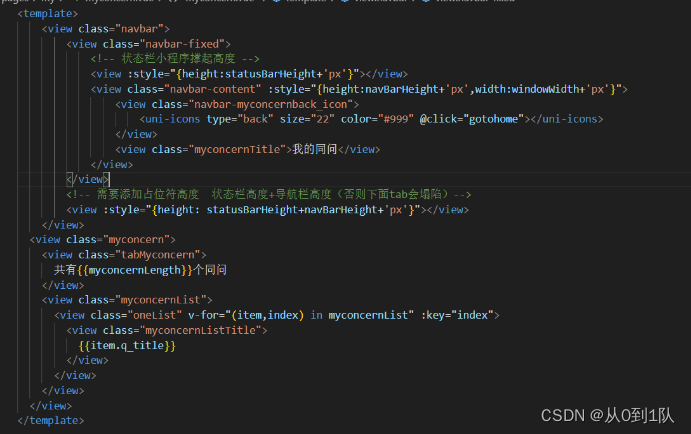Click the size="22" attribute

[307, 119]
